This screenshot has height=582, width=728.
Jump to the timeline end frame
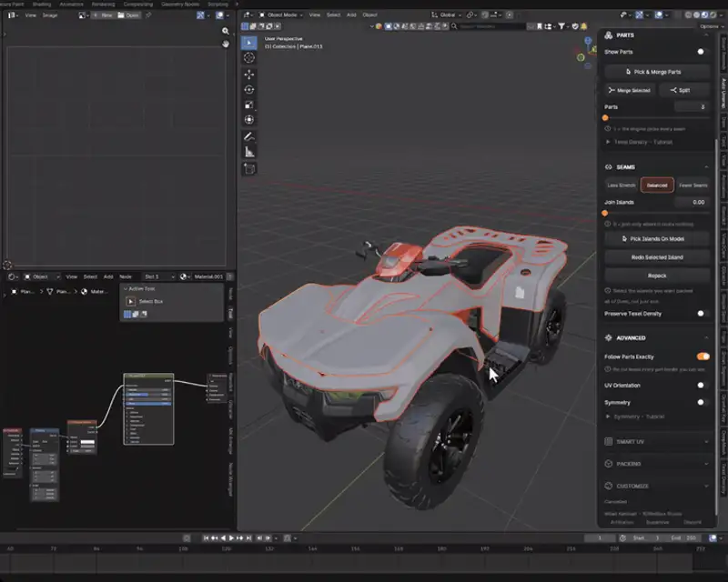point(248,538)
